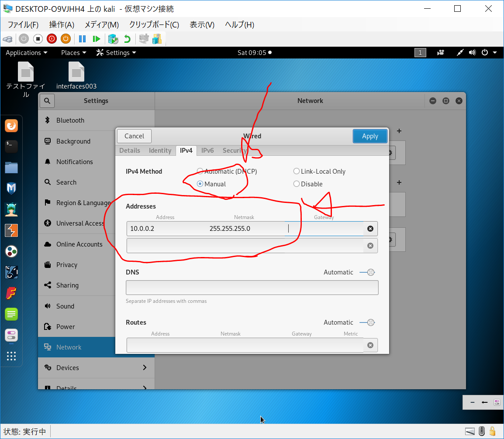Toggle the DNS Automatic switch
Image resolution: width=504 pixels, height=439 pixels.
(x=367, y=272)
